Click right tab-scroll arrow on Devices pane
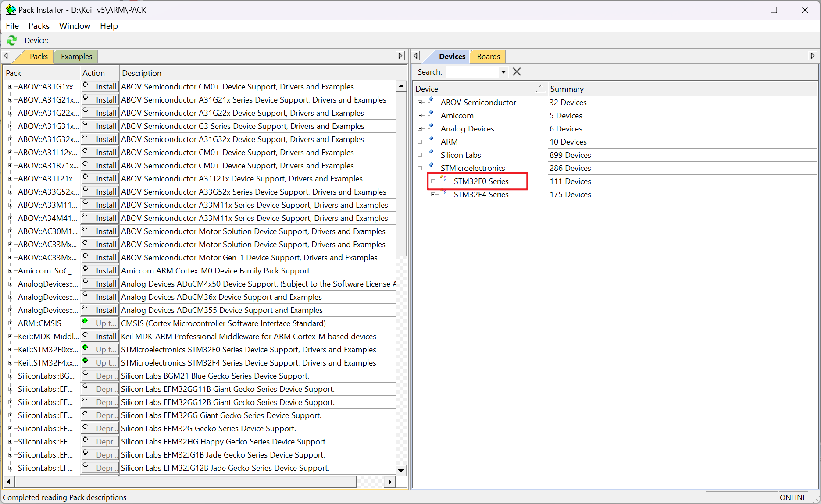The image size is (821, 504). tap(812, 56)
